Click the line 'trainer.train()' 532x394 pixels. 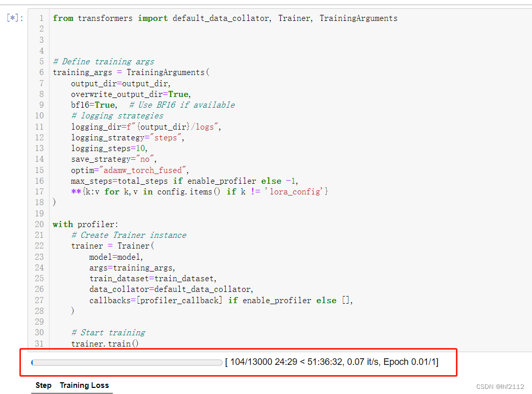105,343
